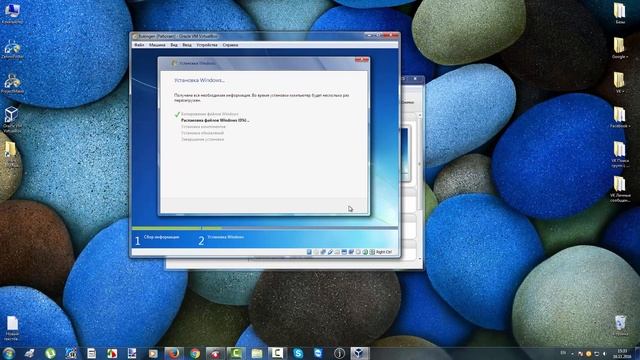Select the VK Личные сообщения folder
The width and height of the screenshot is (640, 360).
pos(620,189)
